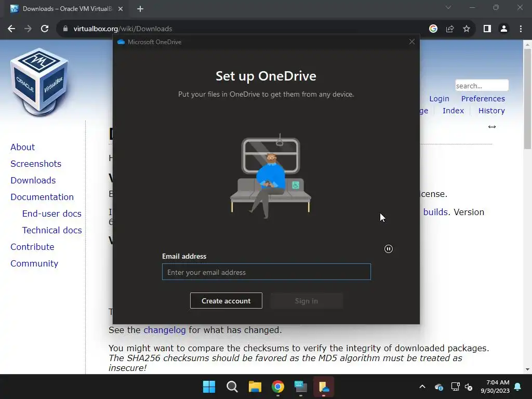The height and width of the screenshot is (399, 532).
Task: Click the Microsoft OneDrive cloud title icon
Action: point(121,42)
